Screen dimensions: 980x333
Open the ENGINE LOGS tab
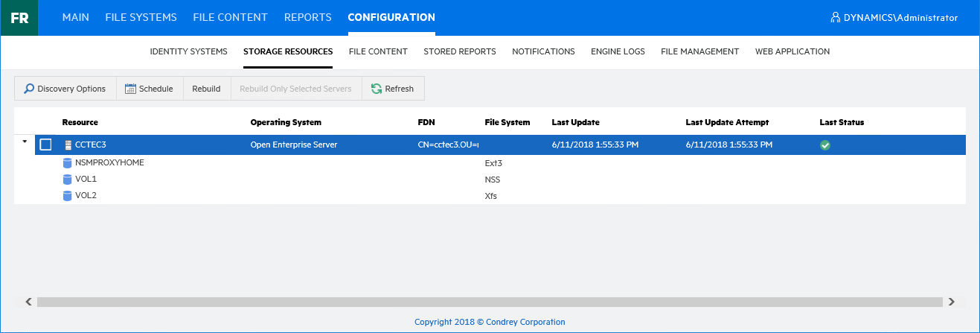point(618,51)
